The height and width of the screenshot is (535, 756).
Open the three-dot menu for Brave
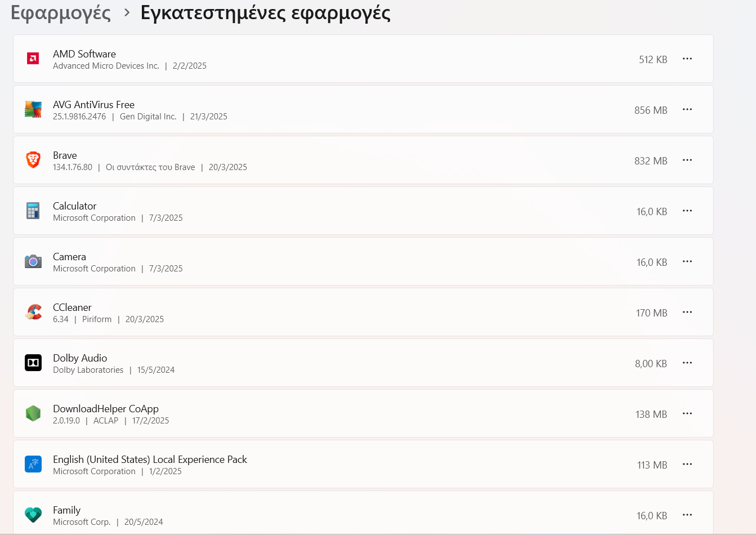coord(687,160)
